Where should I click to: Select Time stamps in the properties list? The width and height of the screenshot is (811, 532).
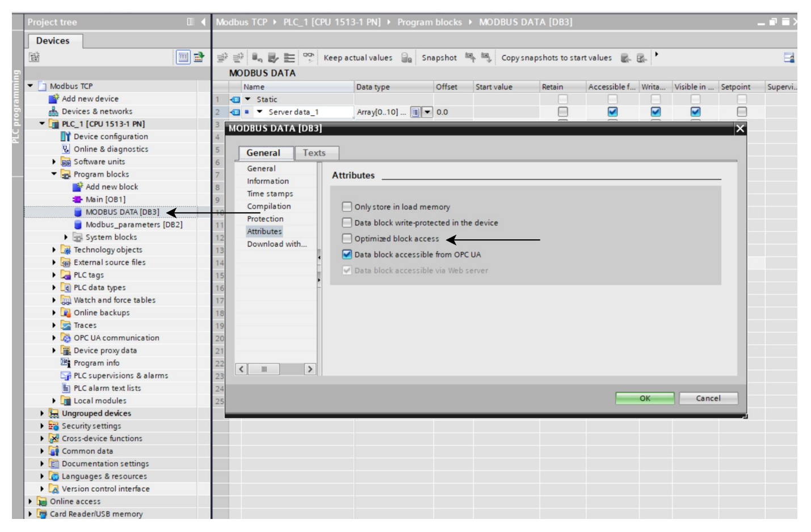click(x=270, y=194)
